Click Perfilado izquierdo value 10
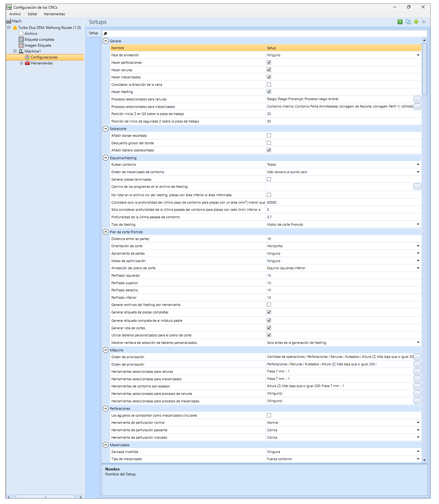Image resolution: width=439 pixels, height=504 pixels. click(x=343, y=275)
